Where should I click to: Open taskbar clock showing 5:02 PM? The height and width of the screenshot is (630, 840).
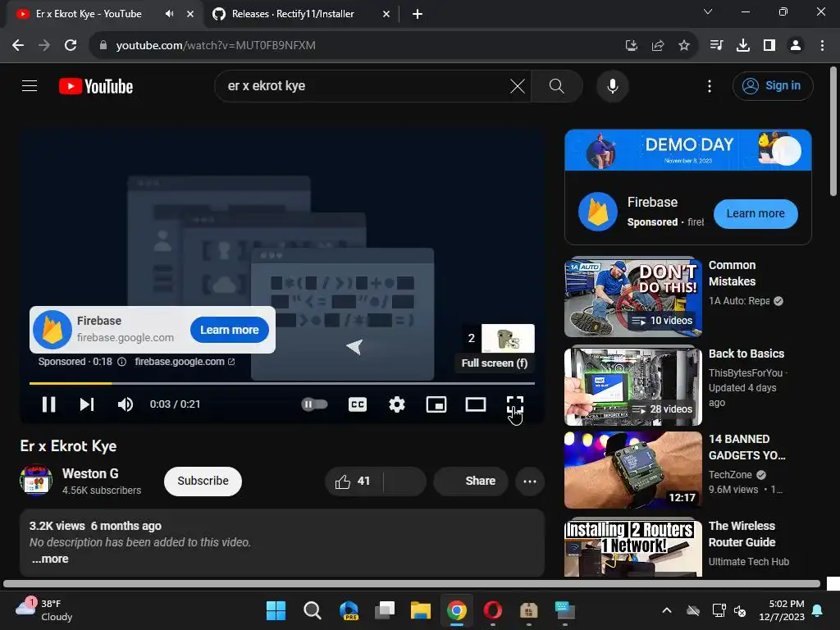pyautogui.click(x=782, y=610)
